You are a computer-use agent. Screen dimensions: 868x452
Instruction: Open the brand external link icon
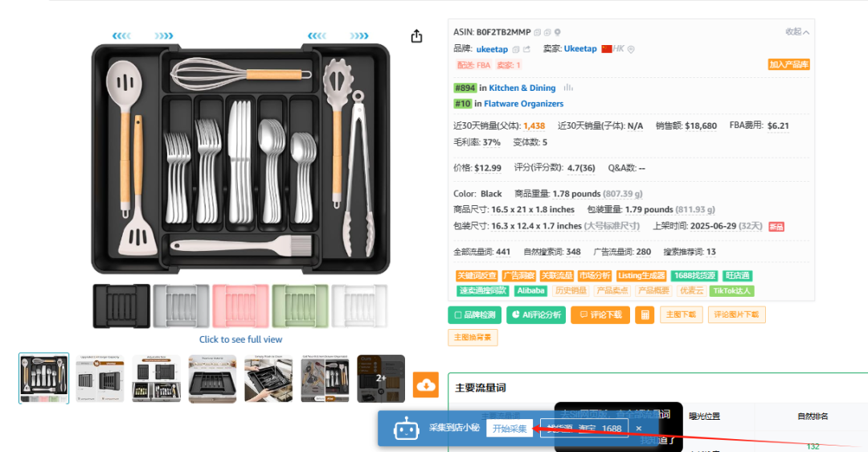526,49
